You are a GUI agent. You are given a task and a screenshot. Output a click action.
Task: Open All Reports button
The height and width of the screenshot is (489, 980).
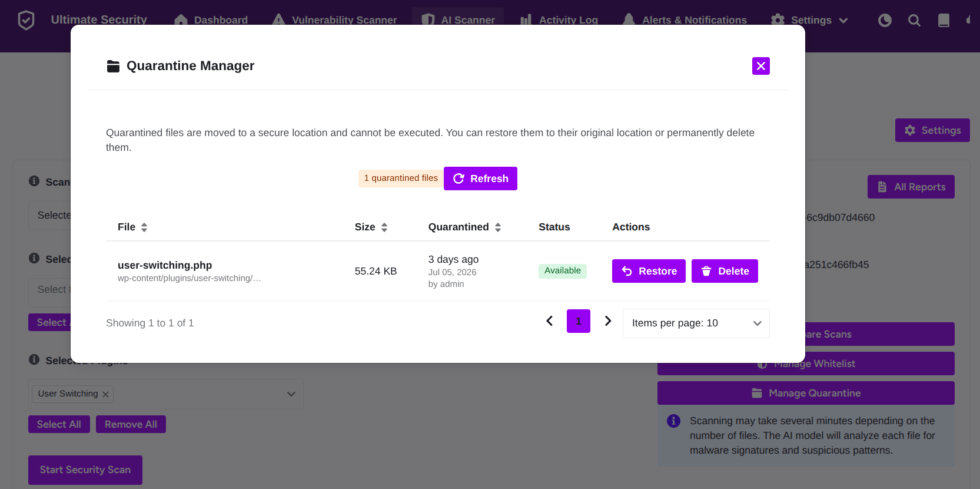click(x=911, y=187)
